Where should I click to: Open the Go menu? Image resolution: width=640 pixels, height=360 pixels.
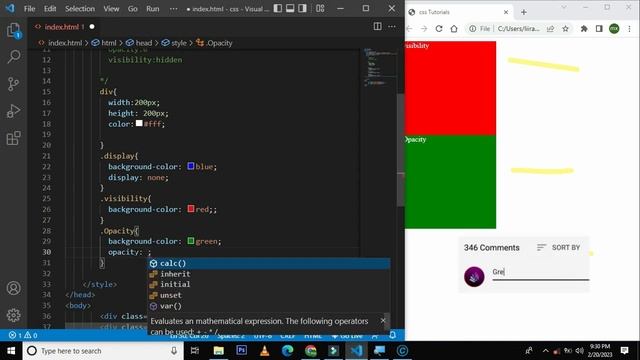(133, 9)
